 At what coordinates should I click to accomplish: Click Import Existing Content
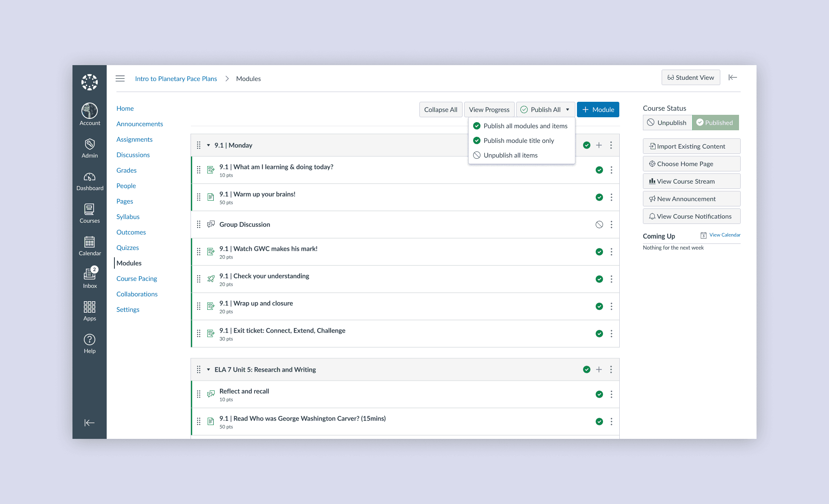691,146
